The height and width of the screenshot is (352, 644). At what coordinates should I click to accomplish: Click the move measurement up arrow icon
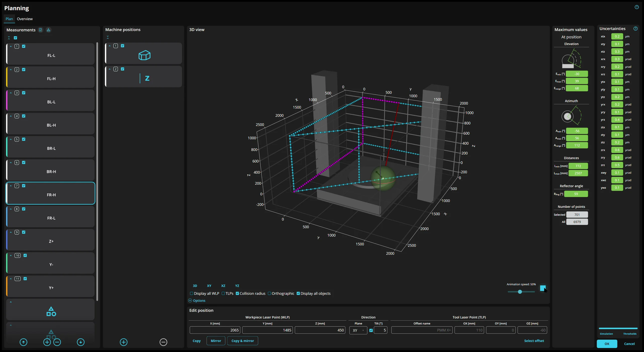tap(23, 342)
